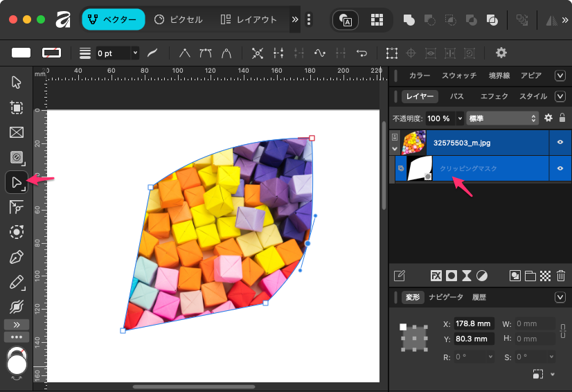Click the settings gear in context toolbar
This screenshot has width=572, height=392.
pyautogui.click(x=501, y=53)
